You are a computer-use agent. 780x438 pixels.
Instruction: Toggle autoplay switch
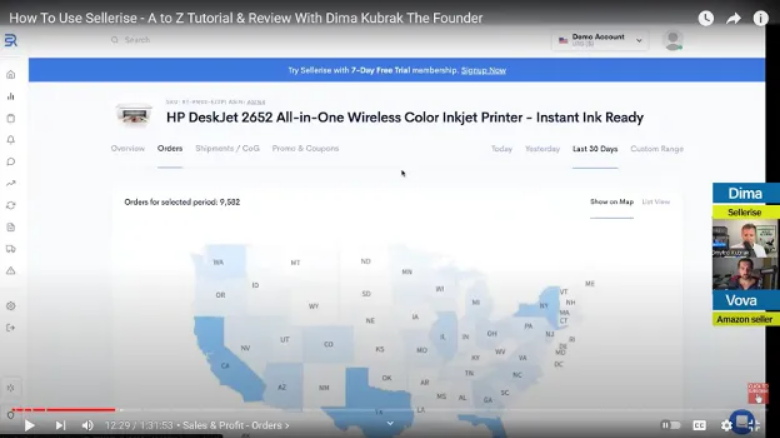(x=671, y=426)
